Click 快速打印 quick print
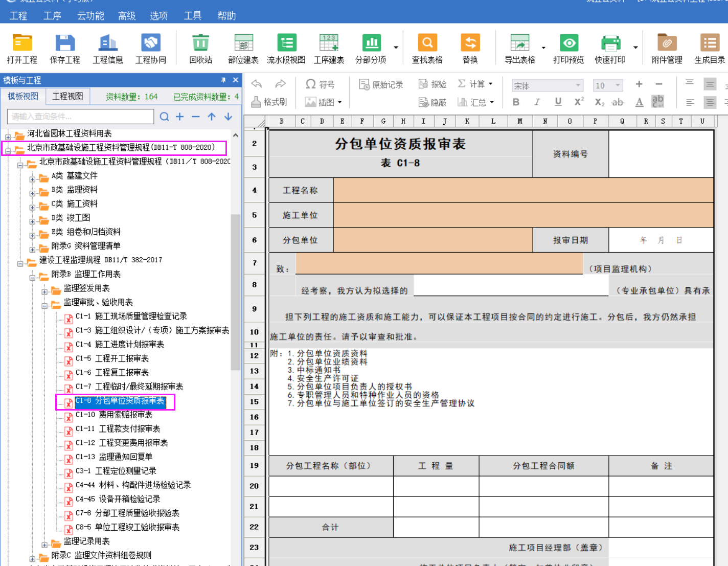728x566 pixels. [610, 49]
